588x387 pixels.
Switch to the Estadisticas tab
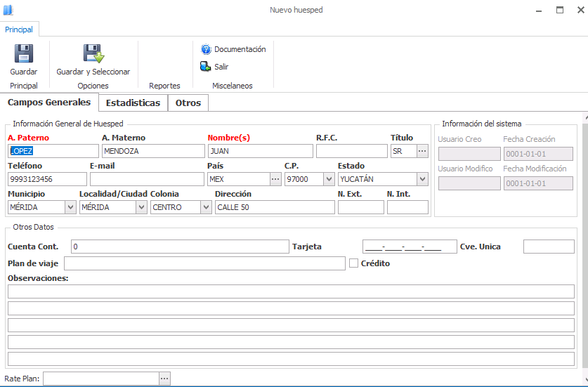(133, 103)
